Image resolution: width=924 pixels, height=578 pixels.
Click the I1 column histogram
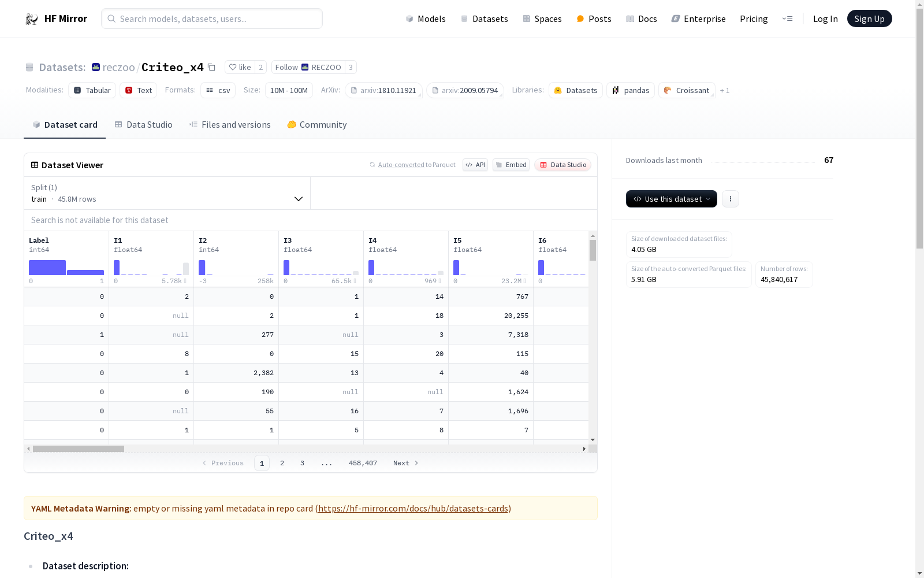151,268
